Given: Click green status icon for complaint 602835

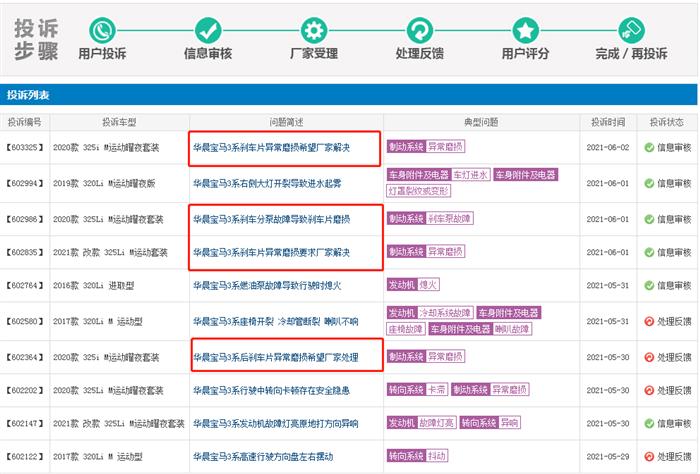Looking at the screenshot, I should coord(649,252).
